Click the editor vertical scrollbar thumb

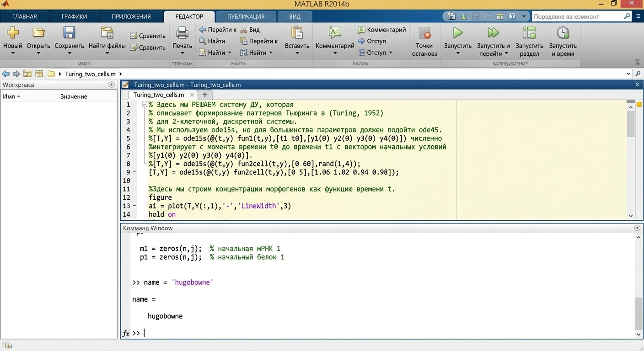631,124
